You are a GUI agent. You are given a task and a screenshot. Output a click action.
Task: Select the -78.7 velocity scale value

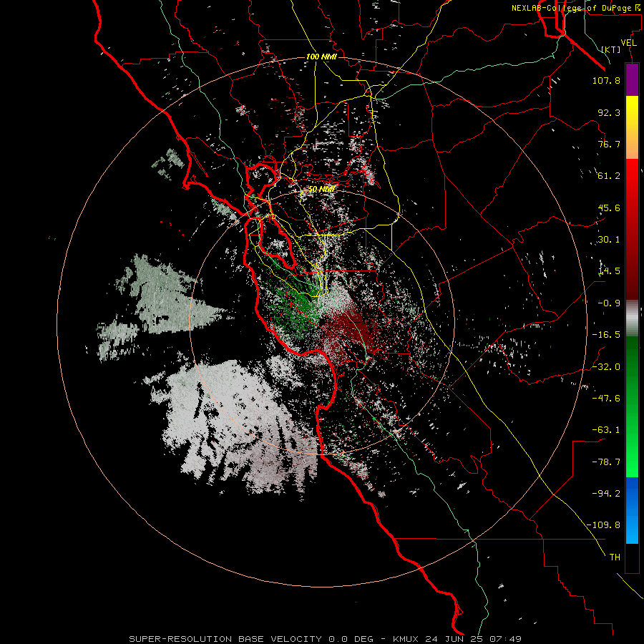606,462
